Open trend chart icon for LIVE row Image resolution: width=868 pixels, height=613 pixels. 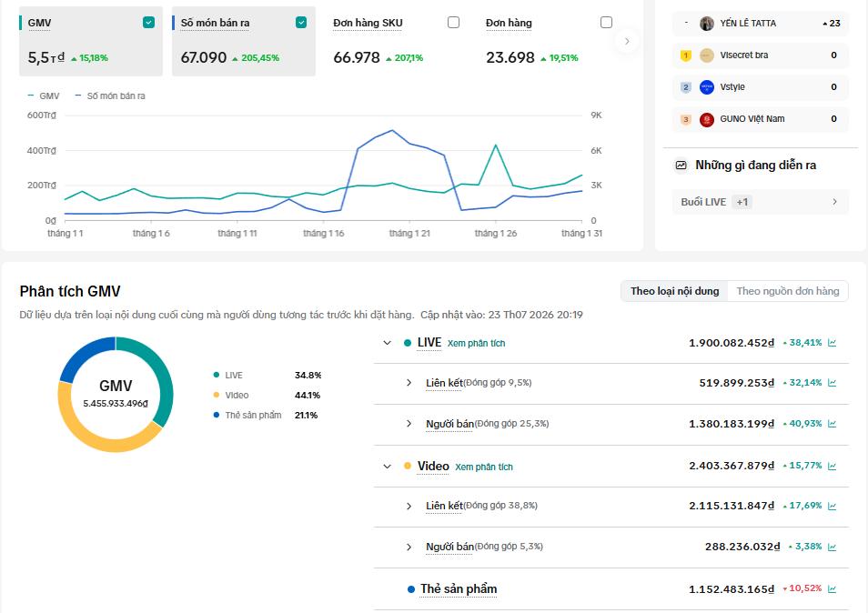point(832,343)
